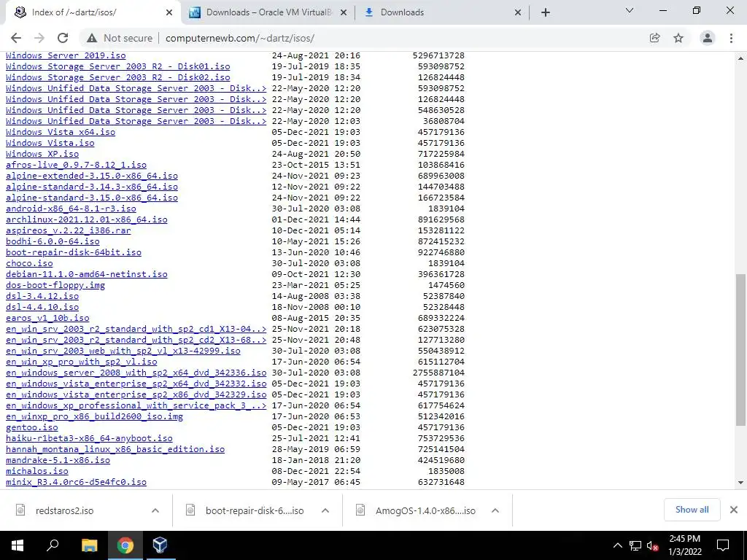Click the dos-boot-floppy.img link
Image resolution: width=747 pixels, height=560 pixels.
(x=55, y=285)
